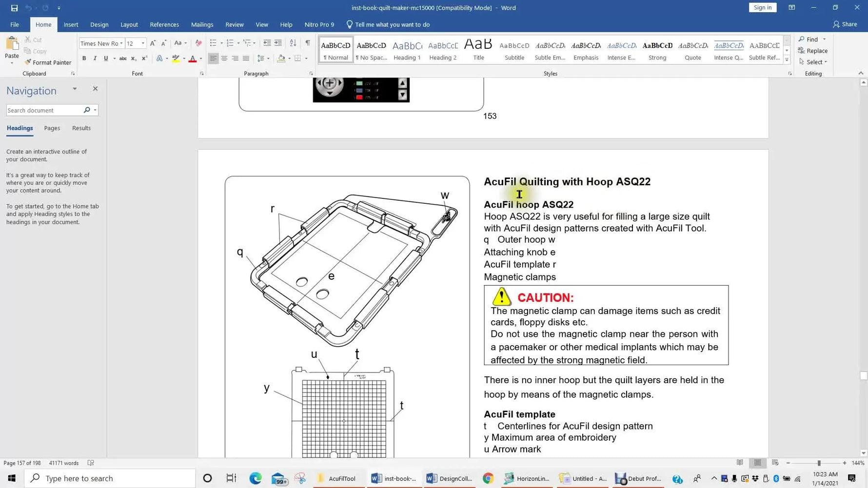Viewport: 868px width, 488px height.
Task: Click the proofing status icon in status bar
Action: (91, 463)
